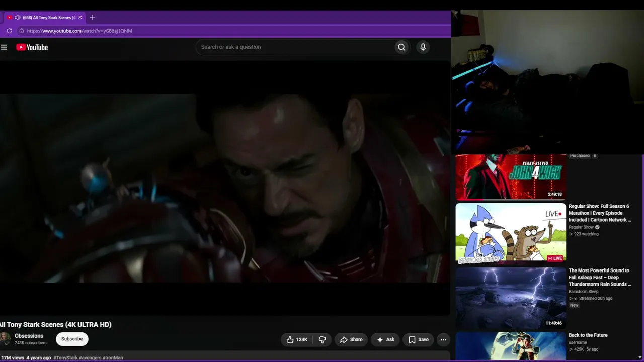The image size is (644, 362).
Task: Follow the #avengers hashtag
Action: [x=90, y=358]
